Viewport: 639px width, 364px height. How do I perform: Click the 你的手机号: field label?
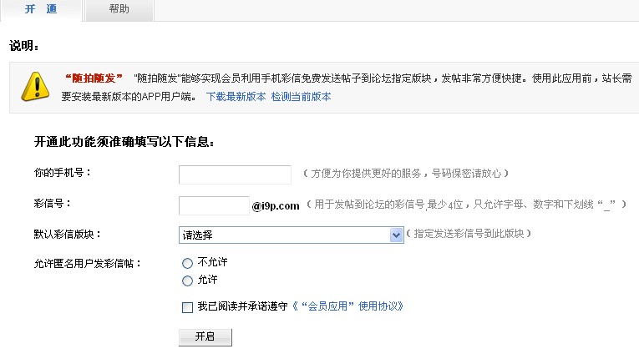(63, 173)
